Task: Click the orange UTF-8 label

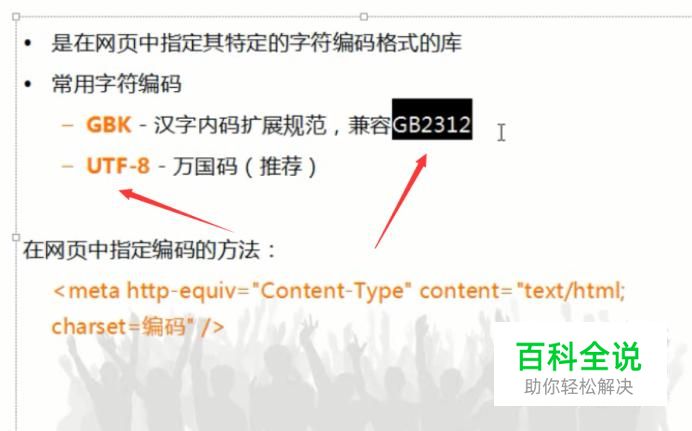Action: point(118,166)
